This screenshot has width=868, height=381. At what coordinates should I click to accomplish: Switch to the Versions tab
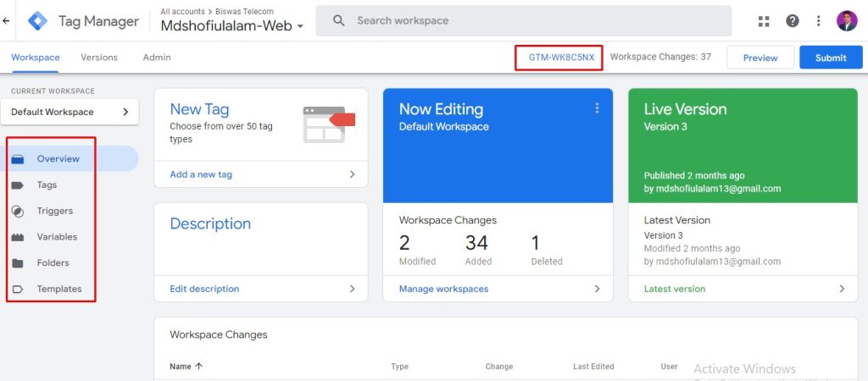[99, 58]
